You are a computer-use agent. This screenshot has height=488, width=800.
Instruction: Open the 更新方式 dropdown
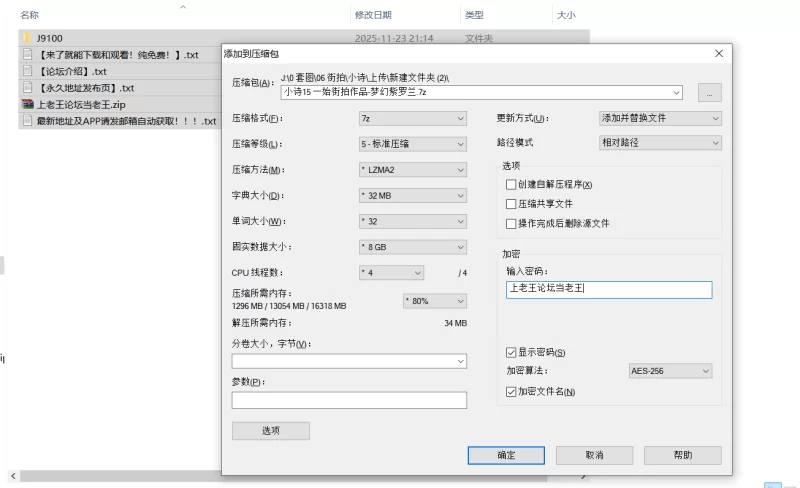659,118
